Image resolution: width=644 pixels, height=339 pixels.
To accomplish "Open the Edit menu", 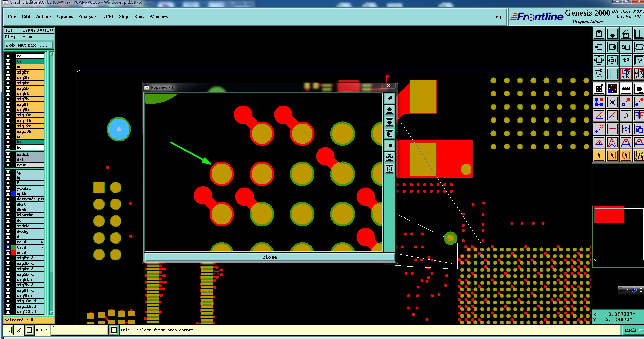I will [x=26, y=16].
